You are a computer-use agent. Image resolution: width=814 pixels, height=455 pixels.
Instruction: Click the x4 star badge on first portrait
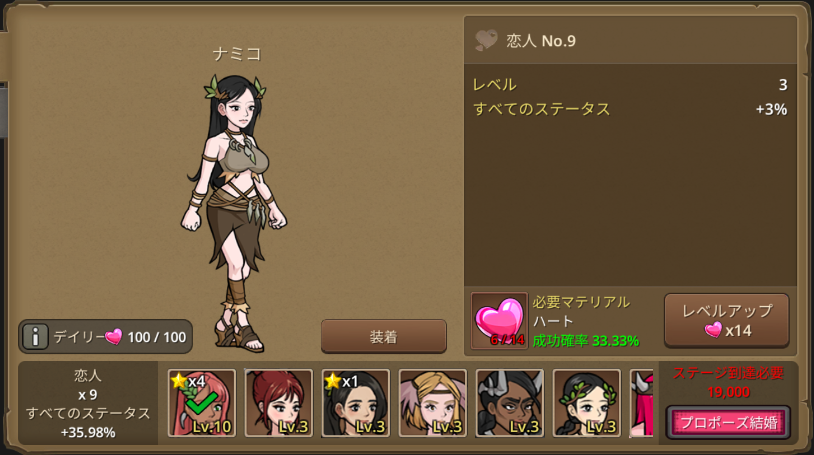click(x=188, y=382)
